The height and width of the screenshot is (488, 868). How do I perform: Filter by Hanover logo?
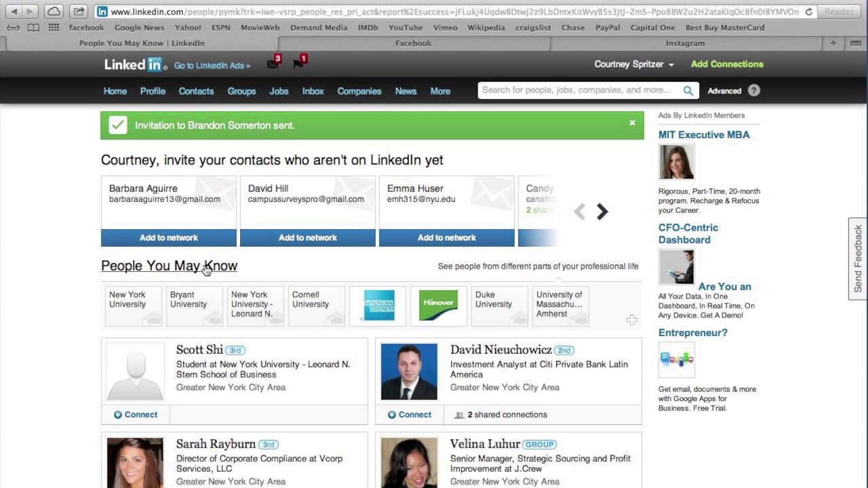pyautogui.click(x=439, y=306)
